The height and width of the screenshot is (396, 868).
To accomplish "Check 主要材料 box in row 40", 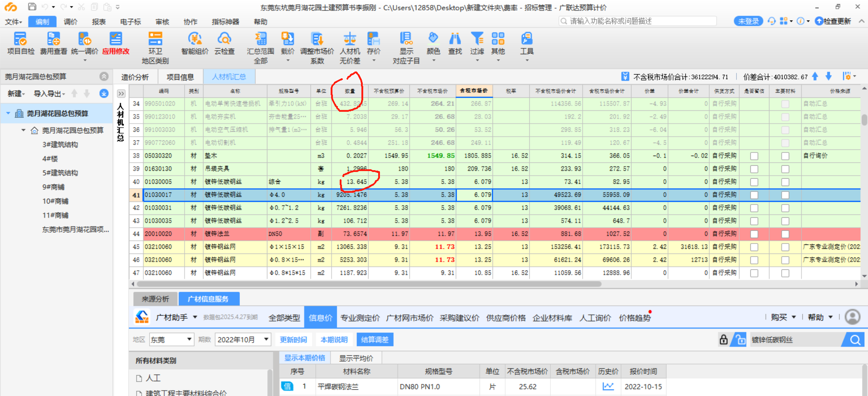I will pyautogui.click(x=785, y=182).
